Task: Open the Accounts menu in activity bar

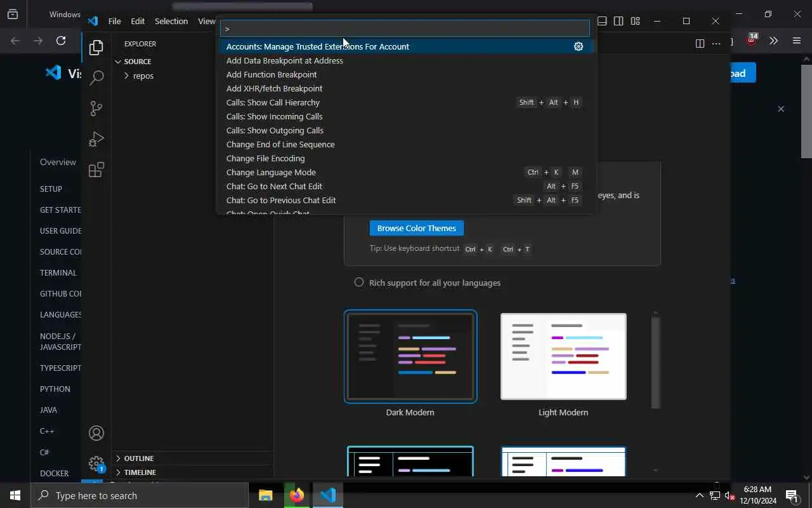Action: pyautogui.click(x=96, y=433)
